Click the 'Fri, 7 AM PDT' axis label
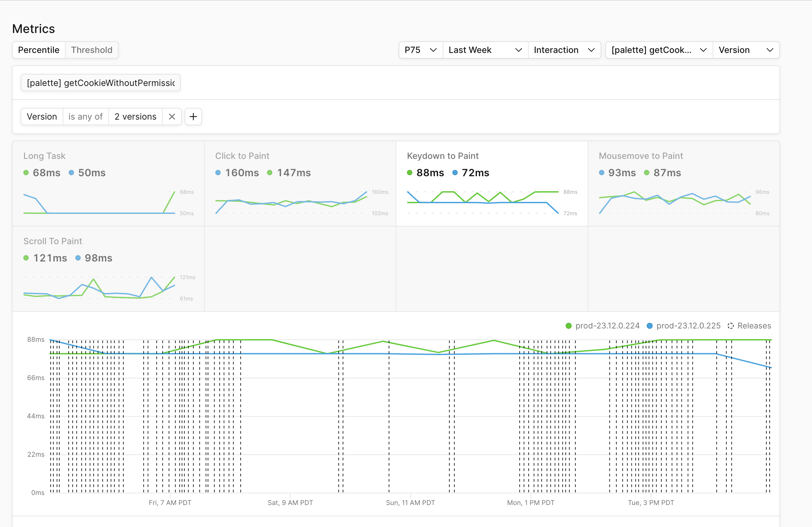This screenshot has height=527, width=812. coord(170,503)
